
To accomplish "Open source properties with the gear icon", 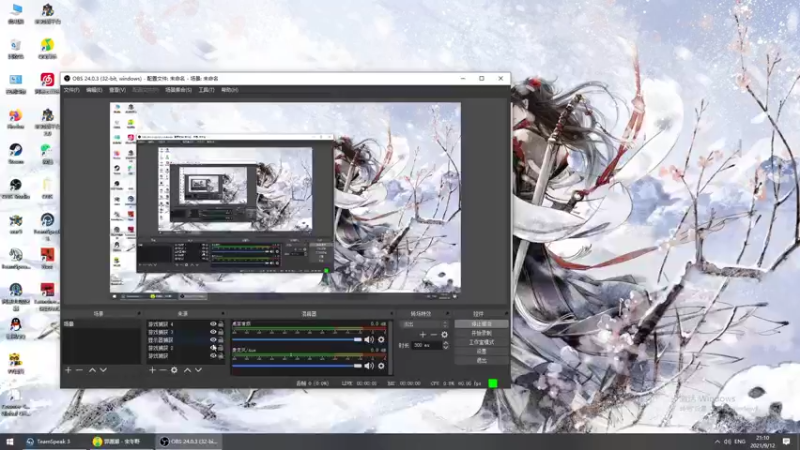I will tap(174, 370).
